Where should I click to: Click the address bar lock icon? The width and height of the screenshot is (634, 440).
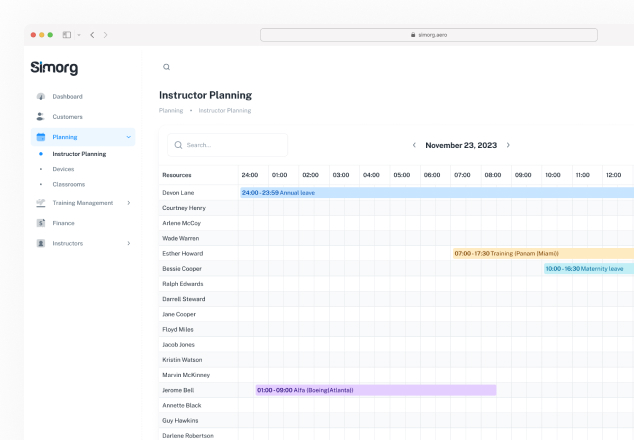pos(413,35)
